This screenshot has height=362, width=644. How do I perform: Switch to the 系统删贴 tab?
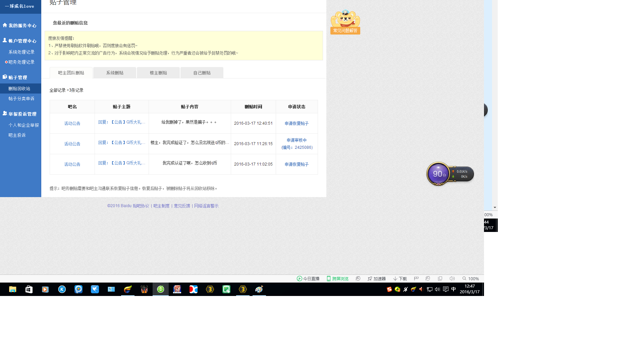(115, 73)
